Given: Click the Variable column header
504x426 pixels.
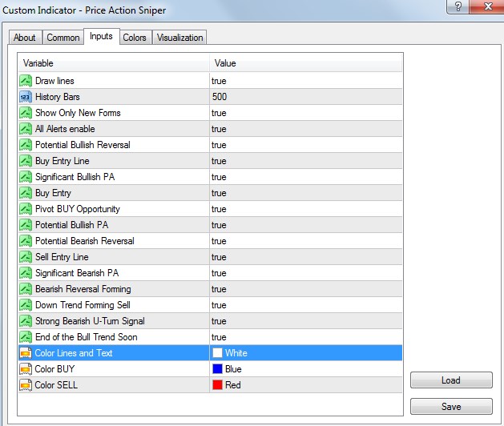Looking at the screenshot, I should pyautogui.click(x=114, y=63).
